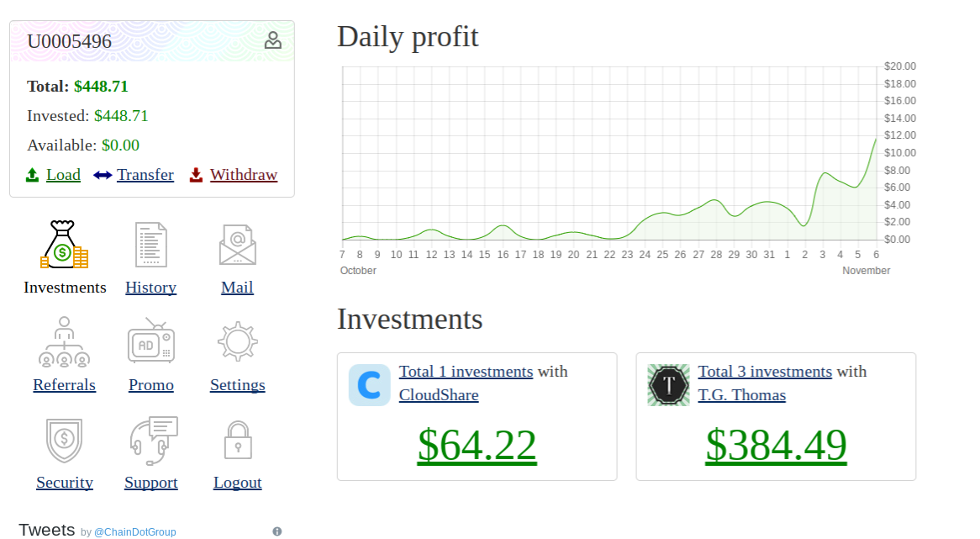Image resolution: width=980 pixels, height=539 pixels.
Task: Open the T.G. Thomas logo thumbnail
Action: [x=669, y=385]
